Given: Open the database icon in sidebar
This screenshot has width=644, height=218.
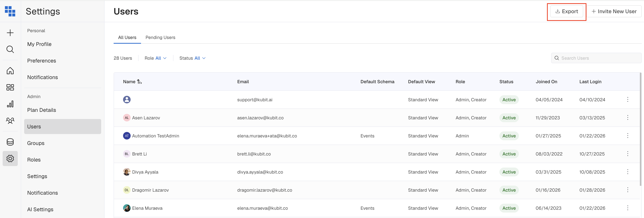Looking at the screenshot, I should pyautogui.click(x=10, y=142).
